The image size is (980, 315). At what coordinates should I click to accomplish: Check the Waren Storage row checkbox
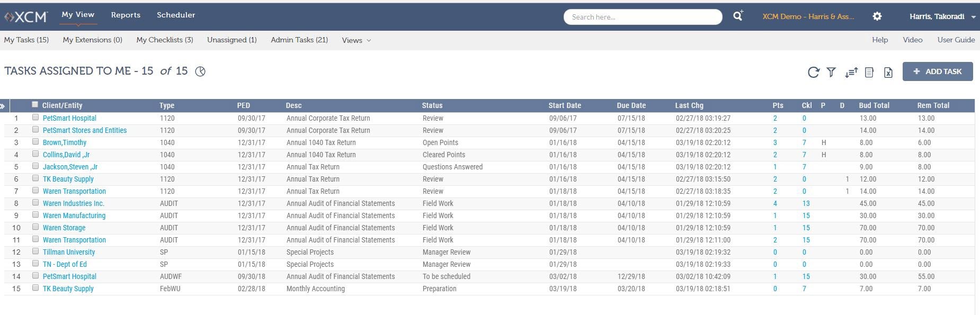35,227
